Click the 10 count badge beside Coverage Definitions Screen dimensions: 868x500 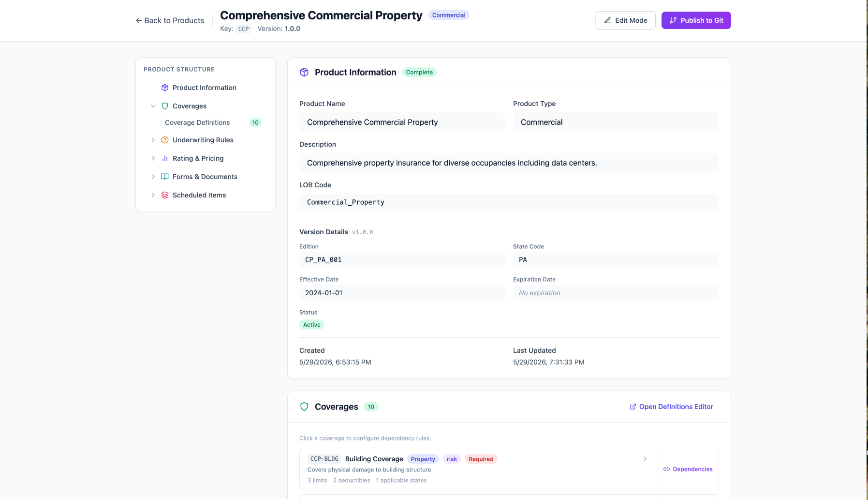pos(255,122)
